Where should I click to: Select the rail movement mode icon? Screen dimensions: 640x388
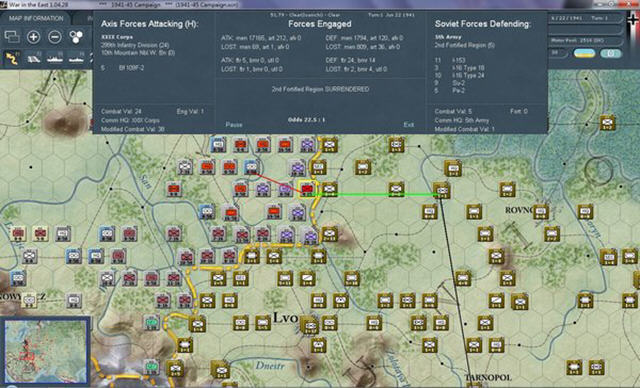click(33, 58)
